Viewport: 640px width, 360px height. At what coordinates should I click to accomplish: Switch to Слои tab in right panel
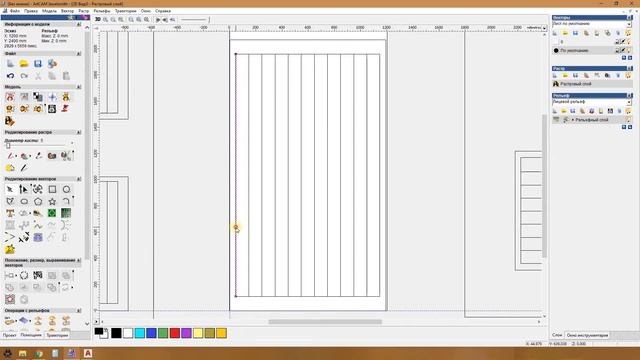click(557, 335)
